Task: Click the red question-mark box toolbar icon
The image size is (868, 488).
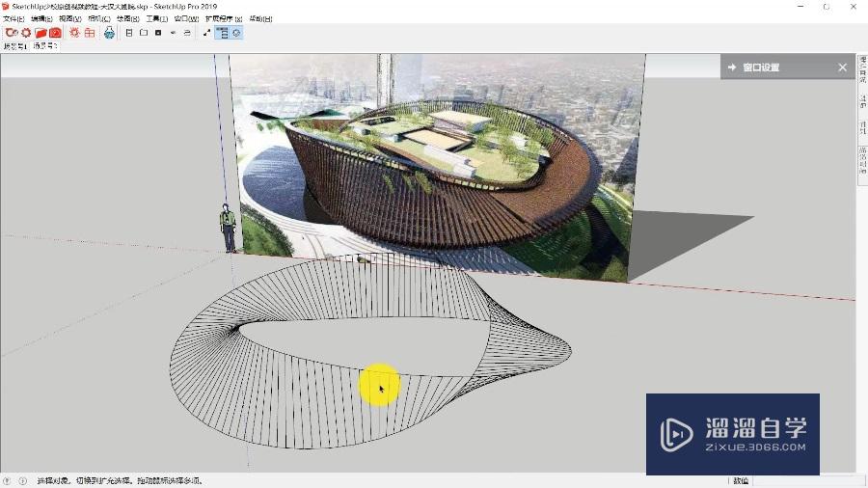Action: point(55,33)
